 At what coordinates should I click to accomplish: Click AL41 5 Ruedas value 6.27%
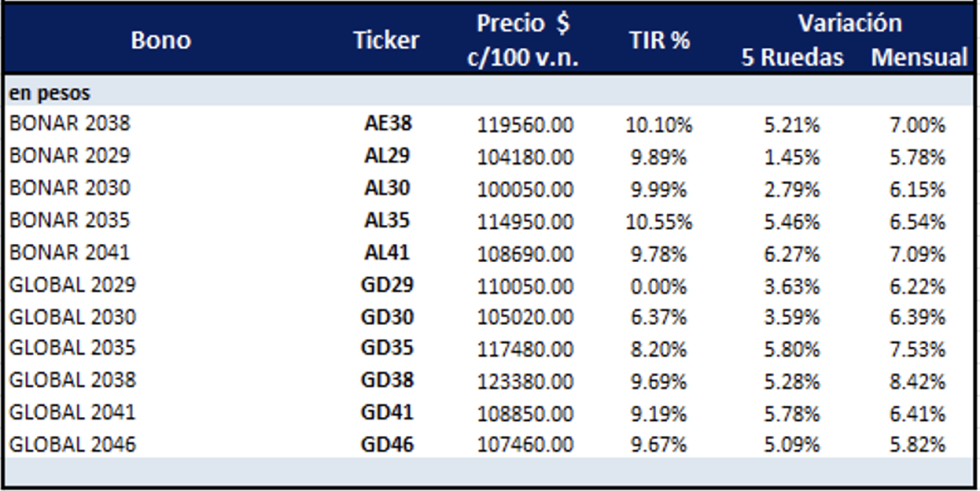click(x=794, y=252)
